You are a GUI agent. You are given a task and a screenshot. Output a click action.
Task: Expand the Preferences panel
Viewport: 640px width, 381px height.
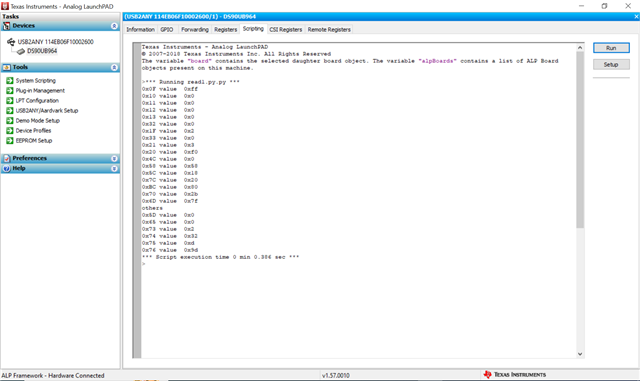[114, 158]
